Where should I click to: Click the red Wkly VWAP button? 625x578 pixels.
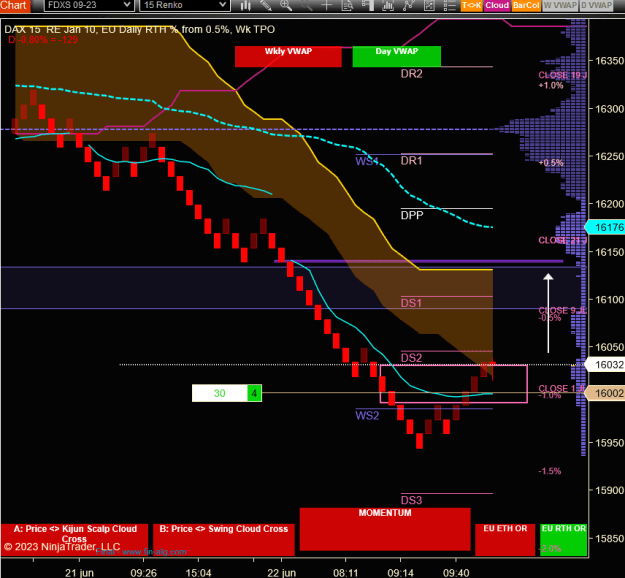[x=288, y=56]
